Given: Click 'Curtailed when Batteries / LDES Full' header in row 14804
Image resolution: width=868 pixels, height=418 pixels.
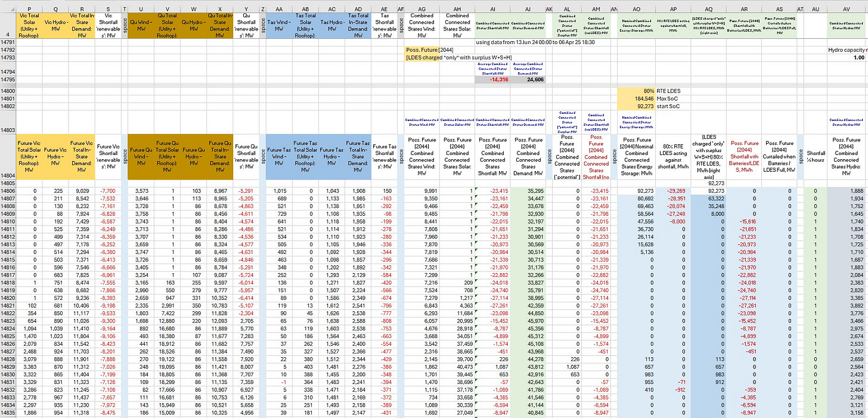Looking at the screenshot, I should pyautogui.click(x=780, y=157).
